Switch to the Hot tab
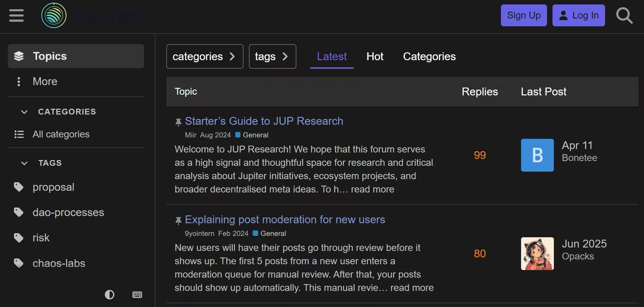644x307 pixels. pyautogui.click(x=375, y=56)
